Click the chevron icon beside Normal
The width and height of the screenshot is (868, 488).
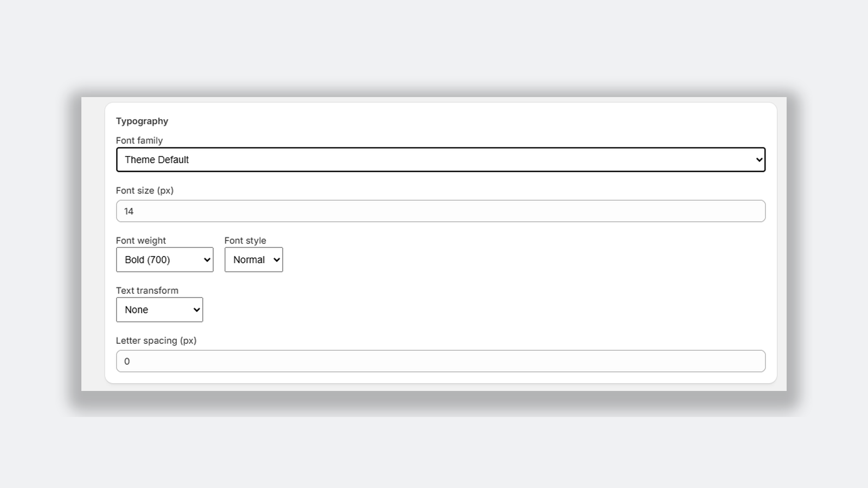pos(276,260)
